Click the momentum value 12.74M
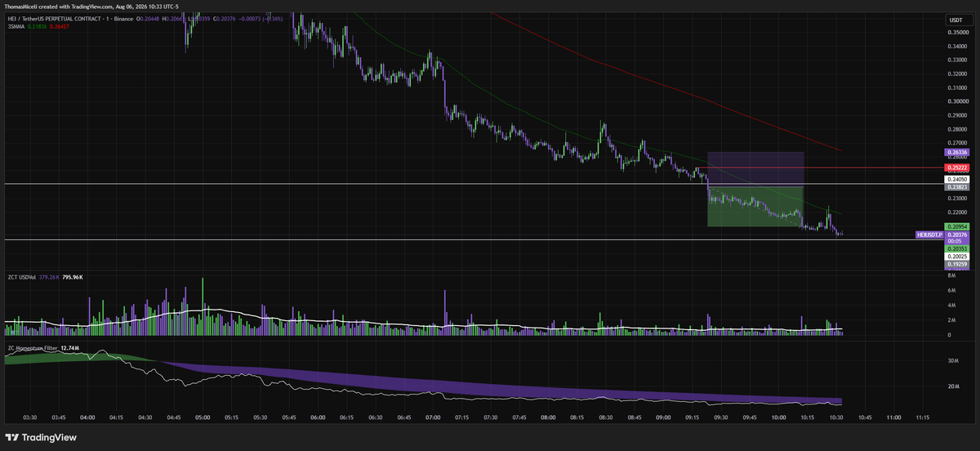 coord(70,348)
